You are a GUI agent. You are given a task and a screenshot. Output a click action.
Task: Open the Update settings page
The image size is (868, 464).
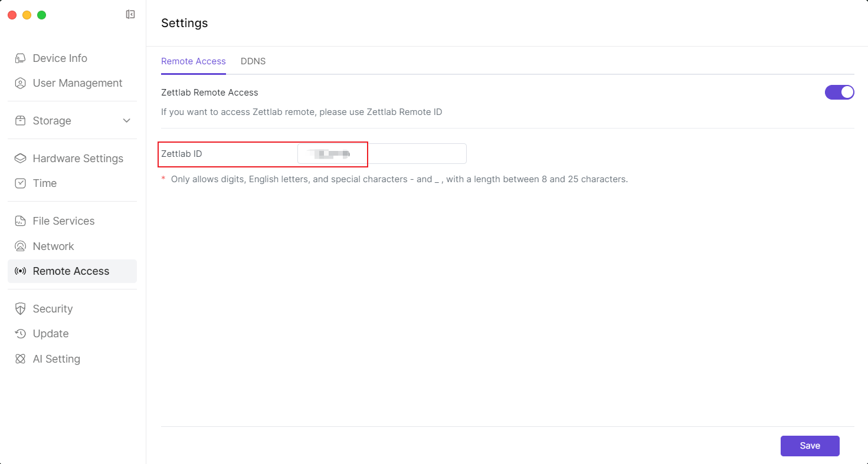(x=51, y=334)
